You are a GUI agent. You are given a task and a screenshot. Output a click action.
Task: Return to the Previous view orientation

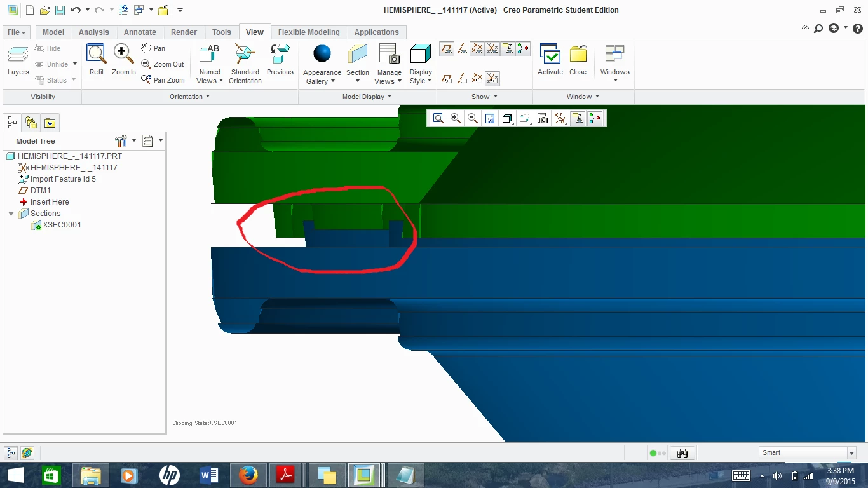[280, 60]
